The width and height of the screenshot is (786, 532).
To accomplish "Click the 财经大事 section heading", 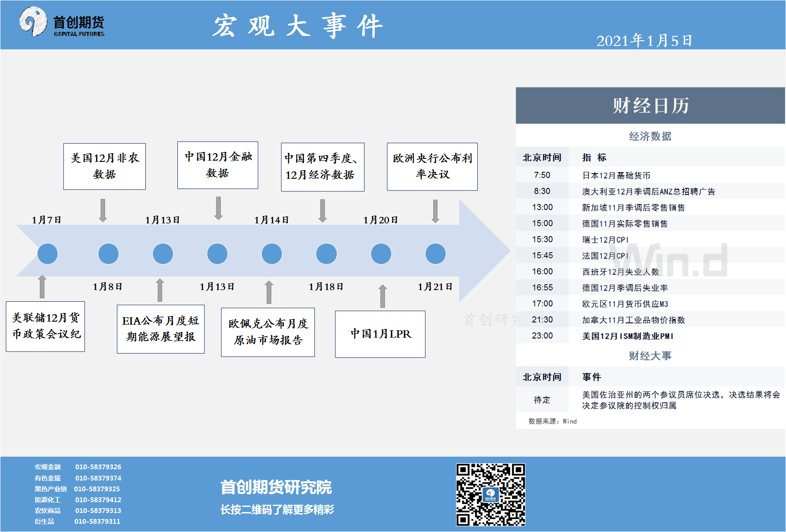I will [650, 356].
